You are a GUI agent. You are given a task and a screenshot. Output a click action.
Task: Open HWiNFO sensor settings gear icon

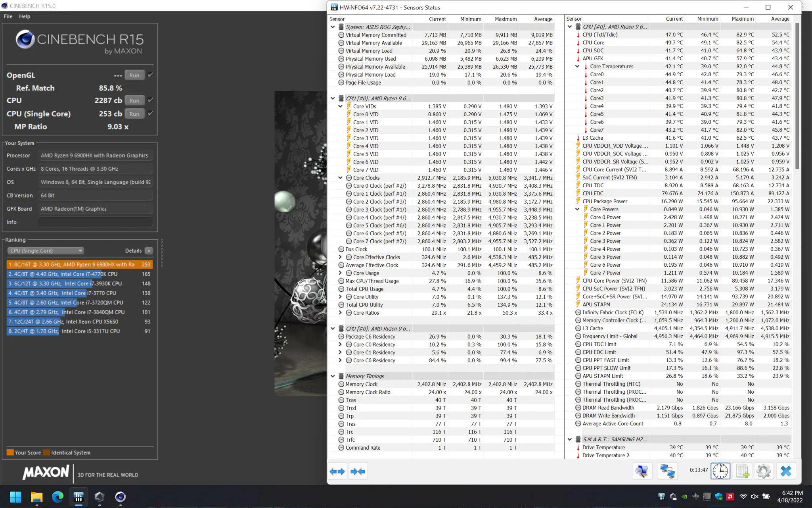click(x=764, y=471)
